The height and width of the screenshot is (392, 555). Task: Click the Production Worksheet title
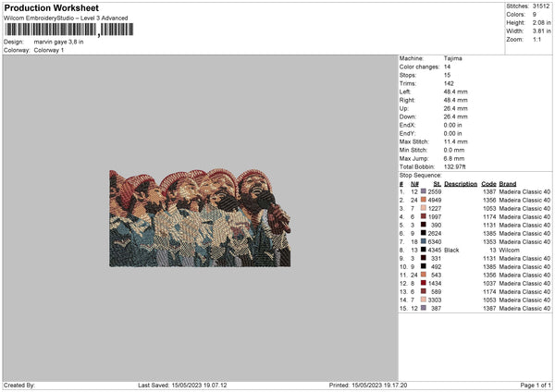[51, 7]
